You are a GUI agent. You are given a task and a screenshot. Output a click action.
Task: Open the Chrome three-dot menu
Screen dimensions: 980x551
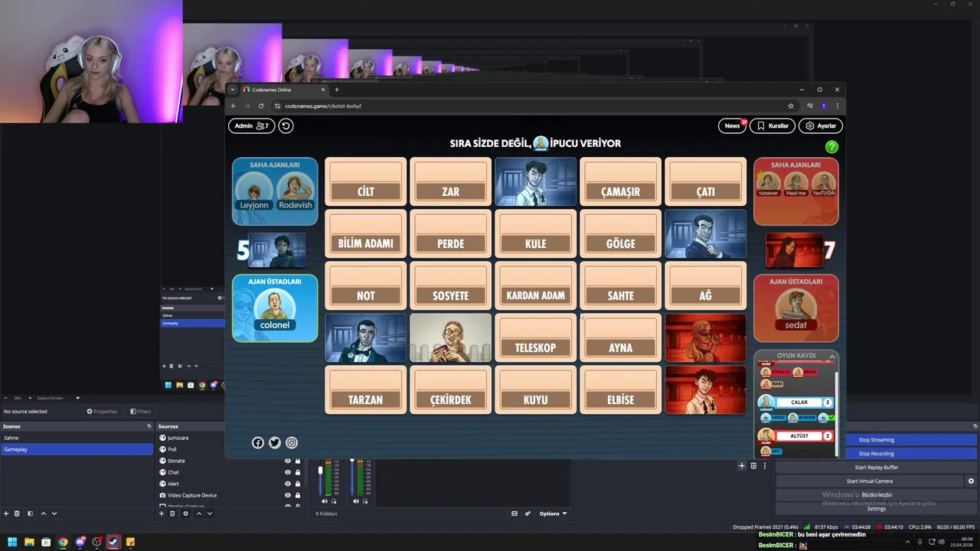(x=837, y=106)
